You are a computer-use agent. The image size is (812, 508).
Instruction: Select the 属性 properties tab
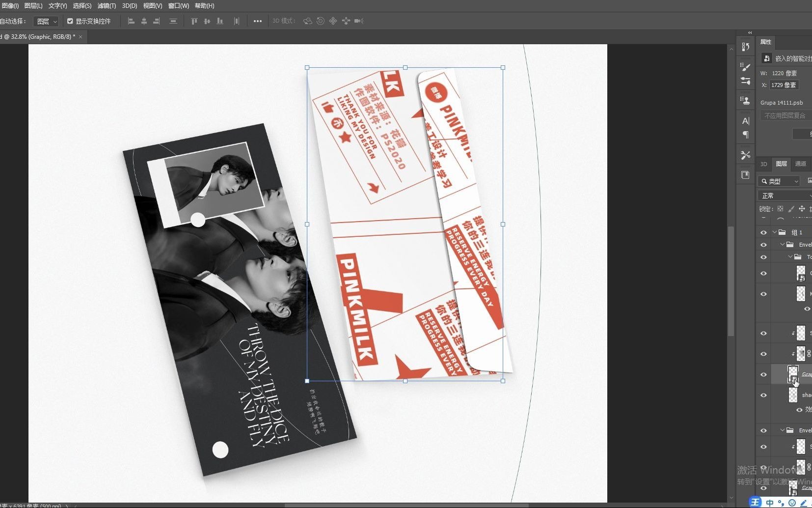(x=766, y=42)
